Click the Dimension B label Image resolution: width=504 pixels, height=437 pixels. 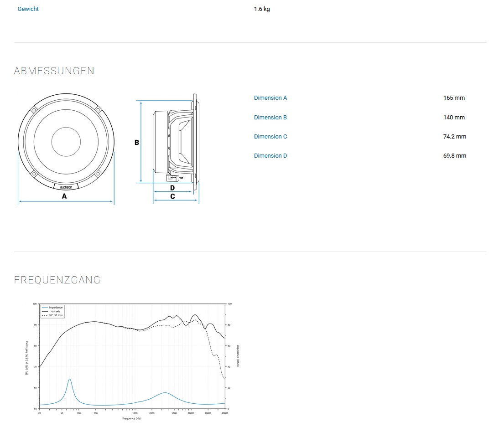coord(270,118)
